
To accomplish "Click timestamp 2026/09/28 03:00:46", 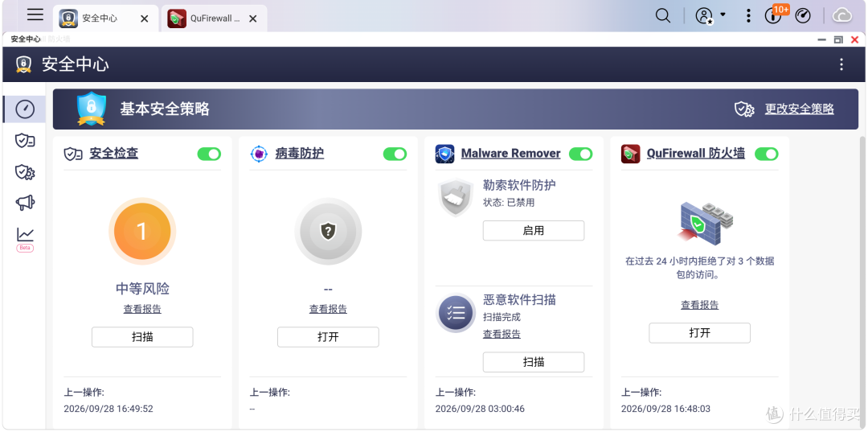I will [480, 409].
